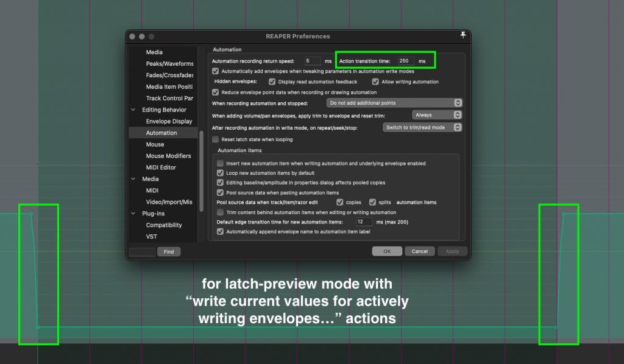Open the "Do not add additional points" dropdown
Screen dimensions: 624x364
pyautogui.click(x=394, y=102)
